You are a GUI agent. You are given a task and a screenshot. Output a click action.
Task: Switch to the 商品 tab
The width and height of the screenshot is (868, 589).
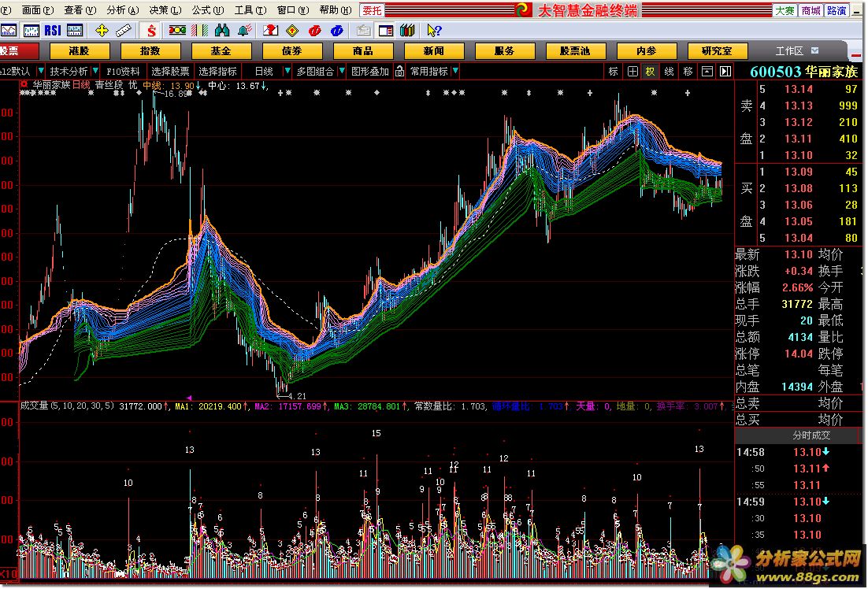[x=362, y=51]
